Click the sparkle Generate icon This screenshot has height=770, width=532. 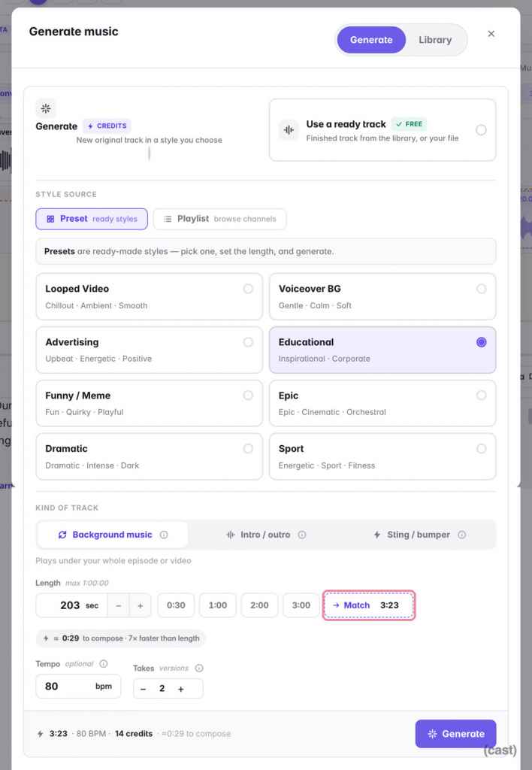pyautogui.click(x=46, y=108)
